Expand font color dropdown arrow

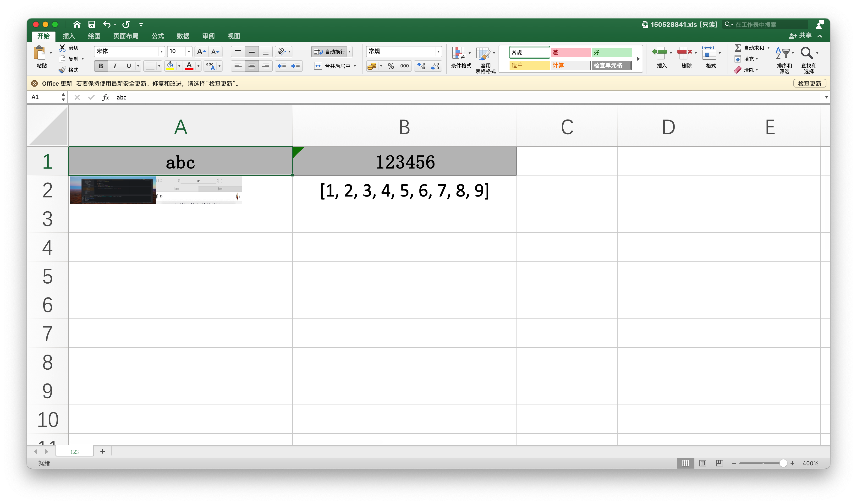198,66
